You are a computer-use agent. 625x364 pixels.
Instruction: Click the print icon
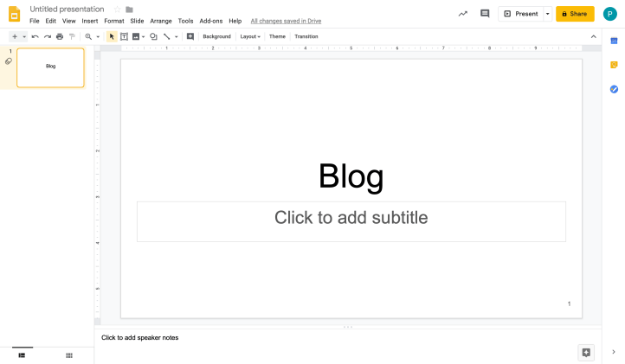pyautogui.click(x=60, y=36)
